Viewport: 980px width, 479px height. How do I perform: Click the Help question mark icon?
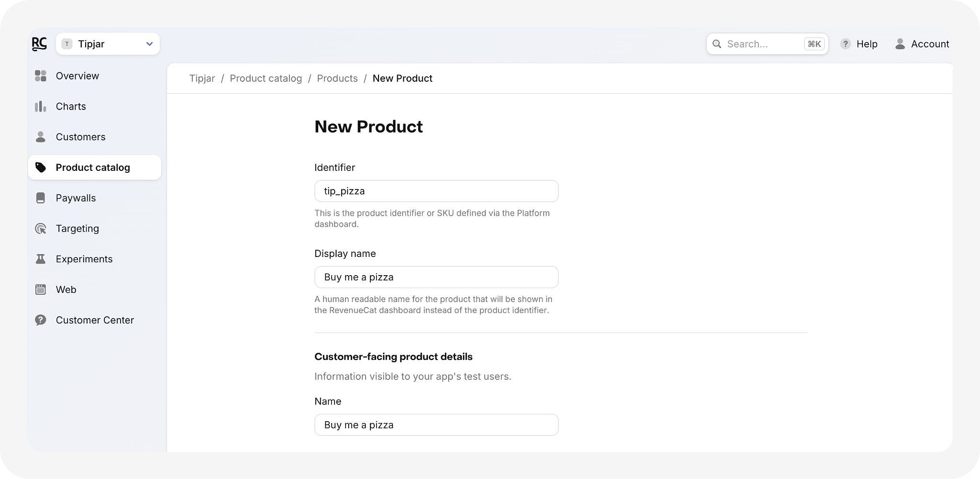[846, 44]
